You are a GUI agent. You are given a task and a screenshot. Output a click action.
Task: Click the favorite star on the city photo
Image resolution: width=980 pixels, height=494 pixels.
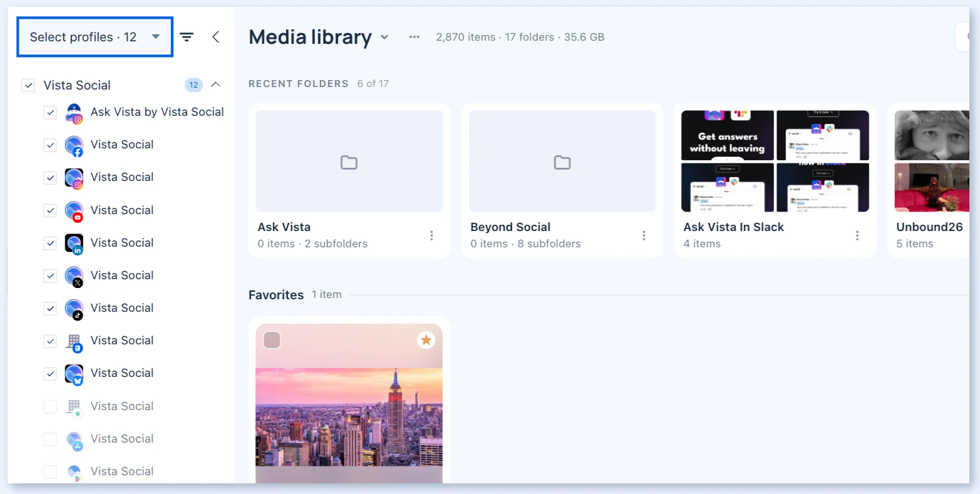[426, 340]
